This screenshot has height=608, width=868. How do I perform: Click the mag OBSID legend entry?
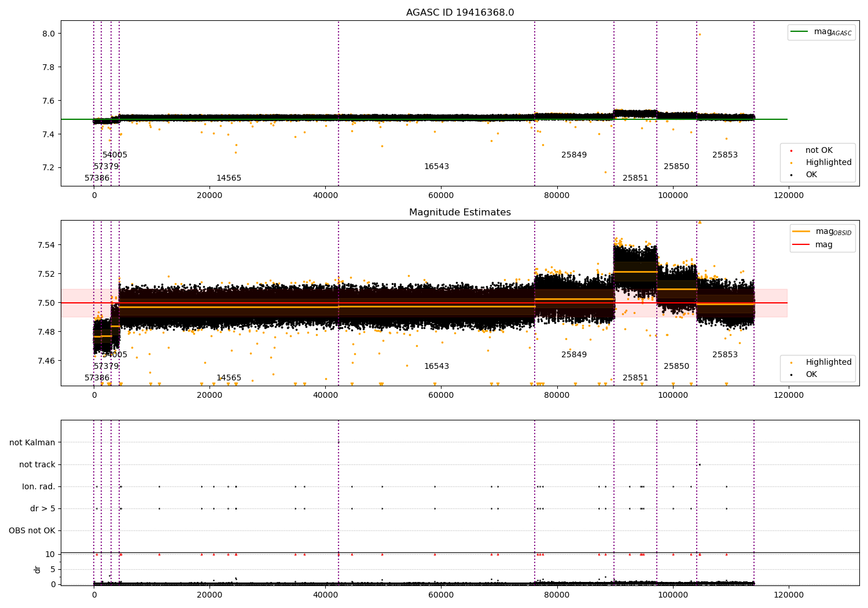(822, 232)
